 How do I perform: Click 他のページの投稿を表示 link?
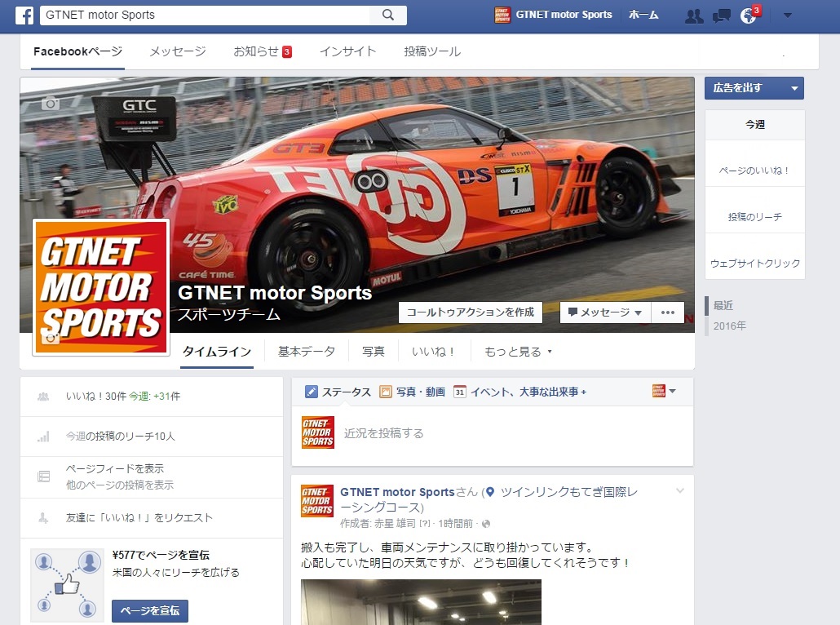point(119,485)
